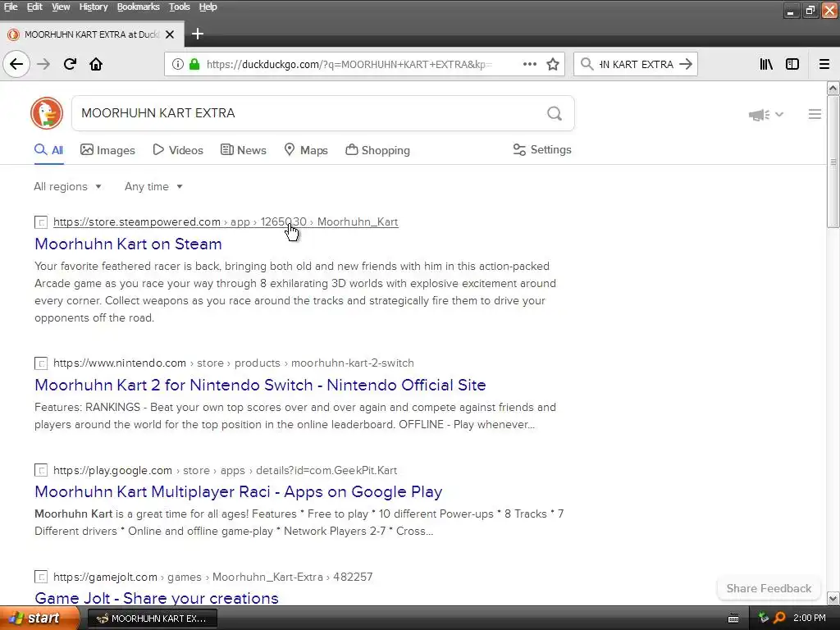Submit search with the arrow in search bar
The height and width of the screenshot is (630, 840).
pyautogui.click(x=686, y=64)
